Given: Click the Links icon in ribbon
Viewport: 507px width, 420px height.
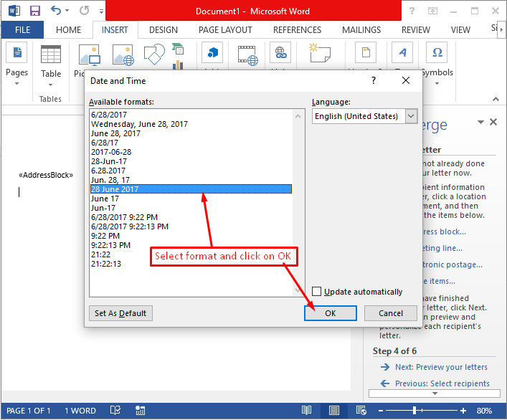Looking at the screenshot, I should [280, 52].
